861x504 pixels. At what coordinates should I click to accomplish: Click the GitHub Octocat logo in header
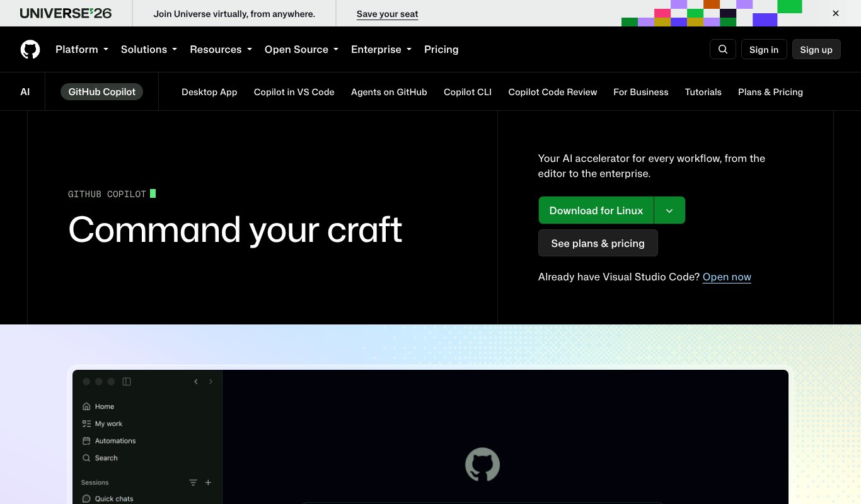30,49
